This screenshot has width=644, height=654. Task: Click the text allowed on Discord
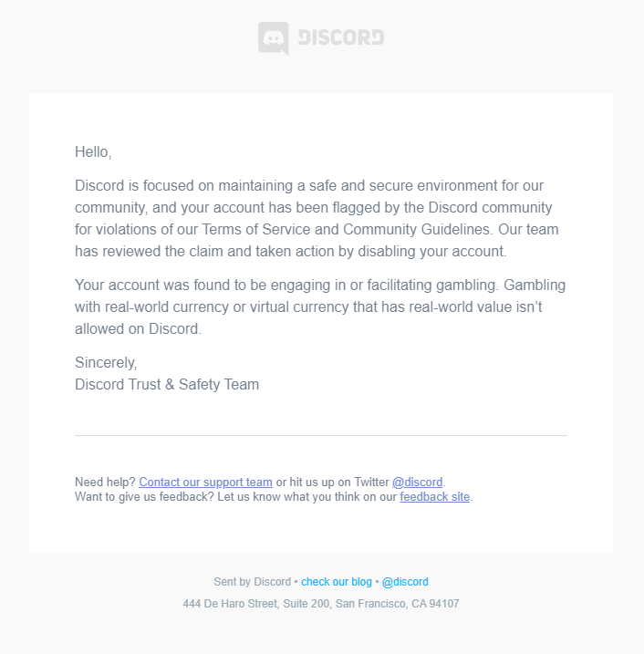pyautogui.click(x=138, y=329)
